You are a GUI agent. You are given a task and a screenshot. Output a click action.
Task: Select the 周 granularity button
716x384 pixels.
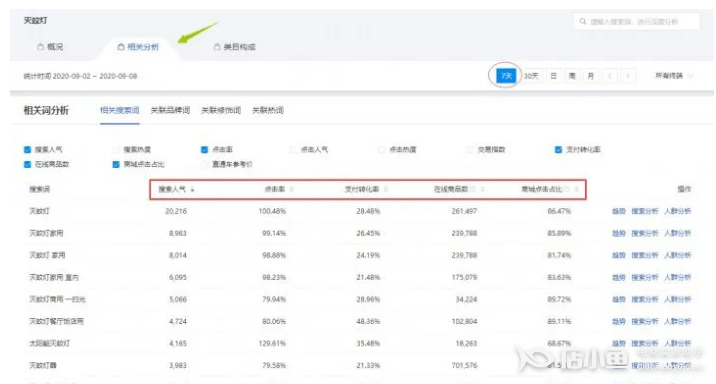(572, 76)
